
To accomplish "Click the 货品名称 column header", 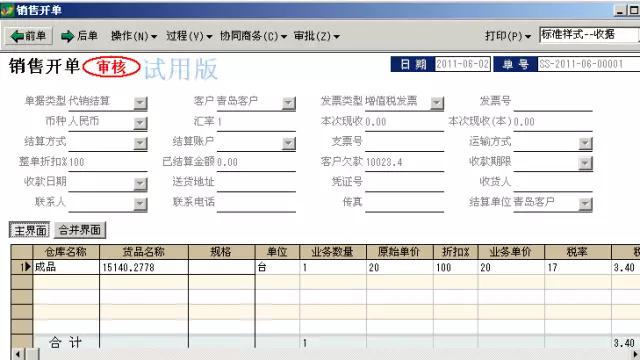I will [144, 251].
